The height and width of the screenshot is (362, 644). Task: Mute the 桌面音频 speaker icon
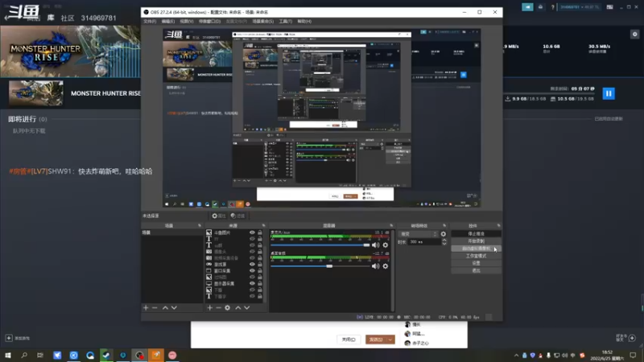(375, 266)
